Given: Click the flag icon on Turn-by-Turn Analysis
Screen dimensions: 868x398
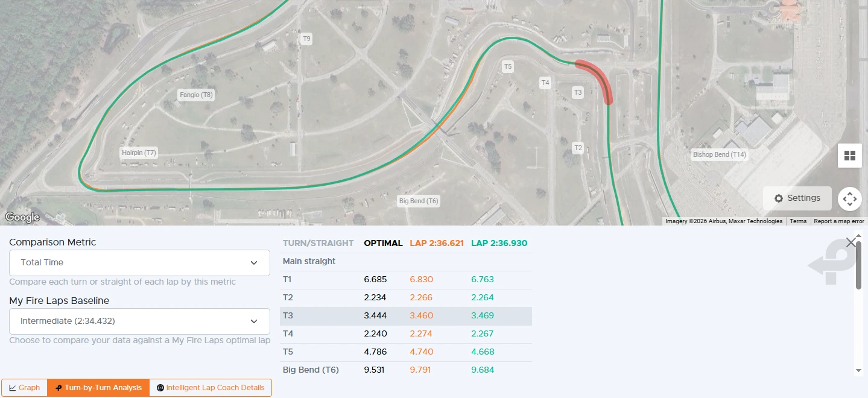Looking at the screenshot, I should (59, 387).
